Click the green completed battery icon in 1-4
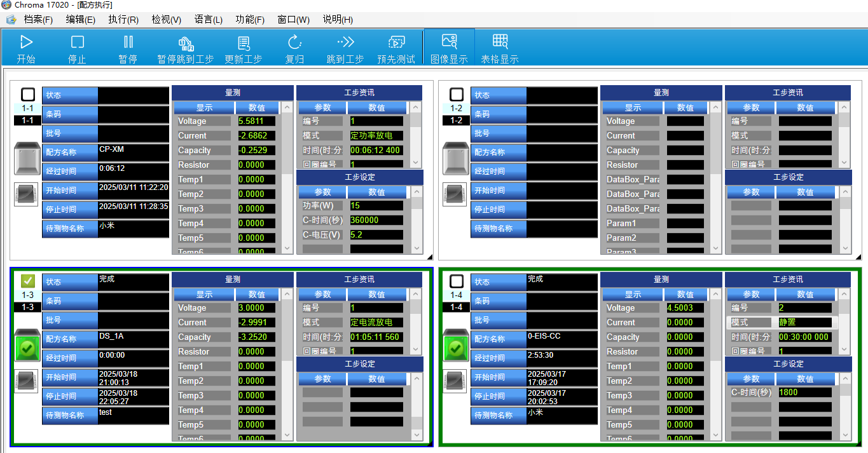This screenshot has width=868, height=453. [x=456, y=346]
